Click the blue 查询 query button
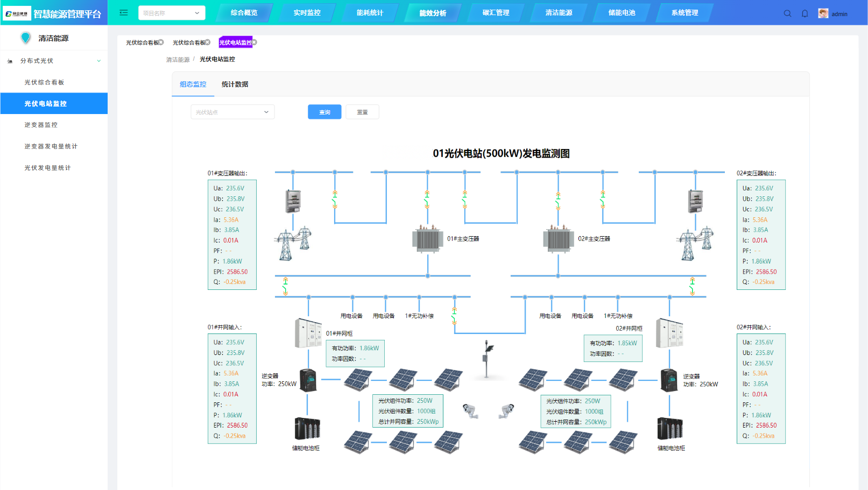Image resolution: width=868 pixels, height=490 pixels. (324, 112)
